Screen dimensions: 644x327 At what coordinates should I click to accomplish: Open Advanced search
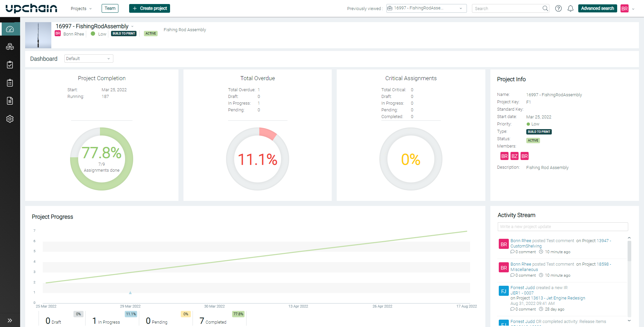coord(597,8)
